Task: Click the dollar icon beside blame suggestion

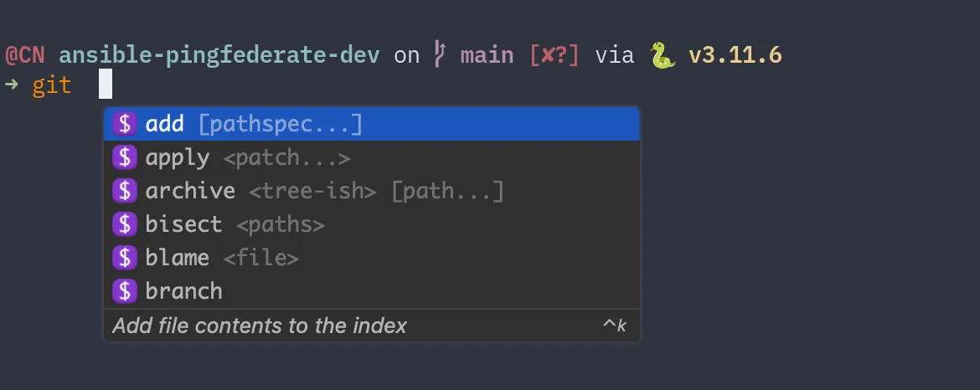Action: [125, 258]
